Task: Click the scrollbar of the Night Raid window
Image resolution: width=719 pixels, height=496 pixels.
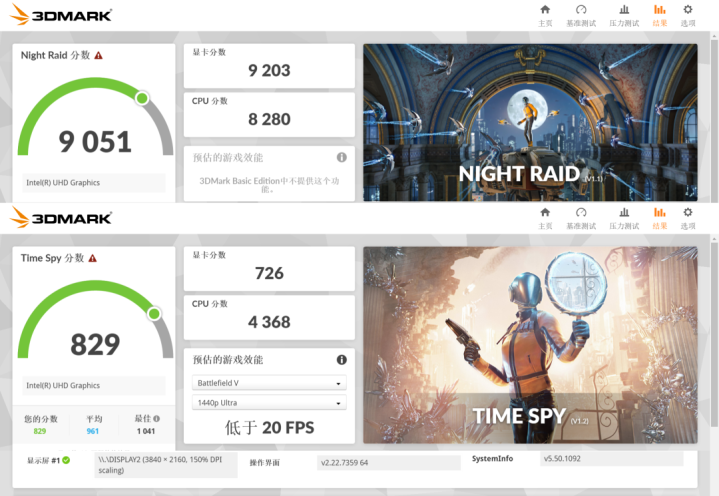Action: (714, 119)
